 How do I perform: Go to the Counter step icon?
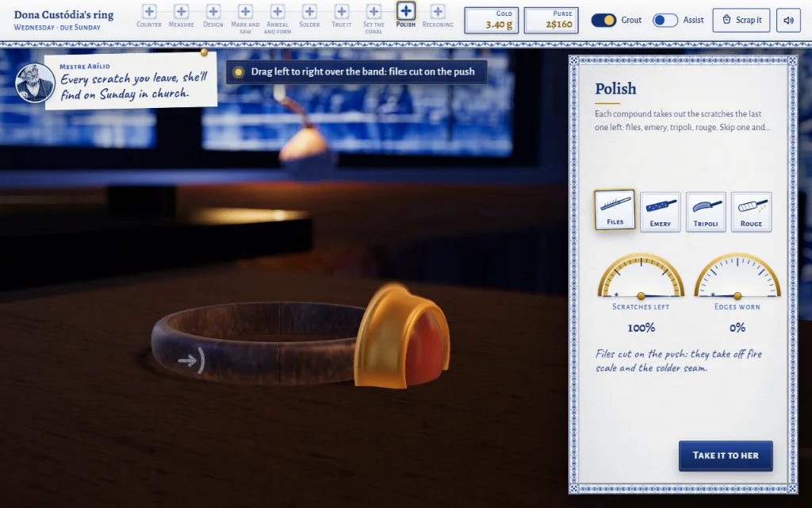tap(149, 11)
